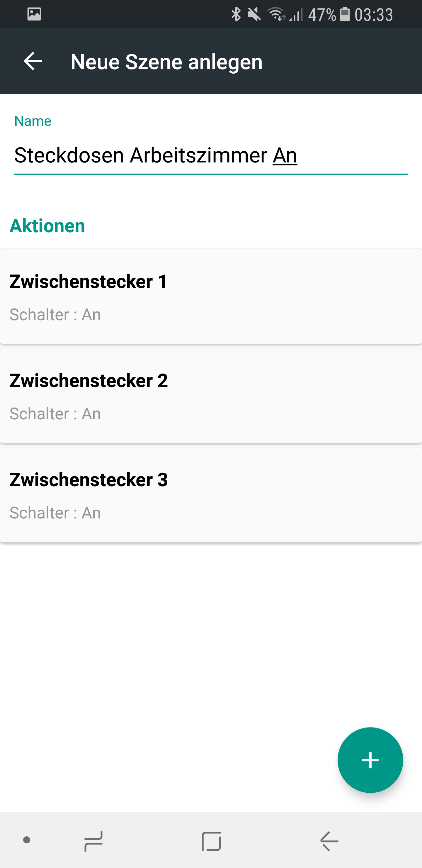The width and height of the screenshot is (422, 868).
Task: Tap "Schalter : An" under Zwischenstecker 1
Action: coord(55,315)
